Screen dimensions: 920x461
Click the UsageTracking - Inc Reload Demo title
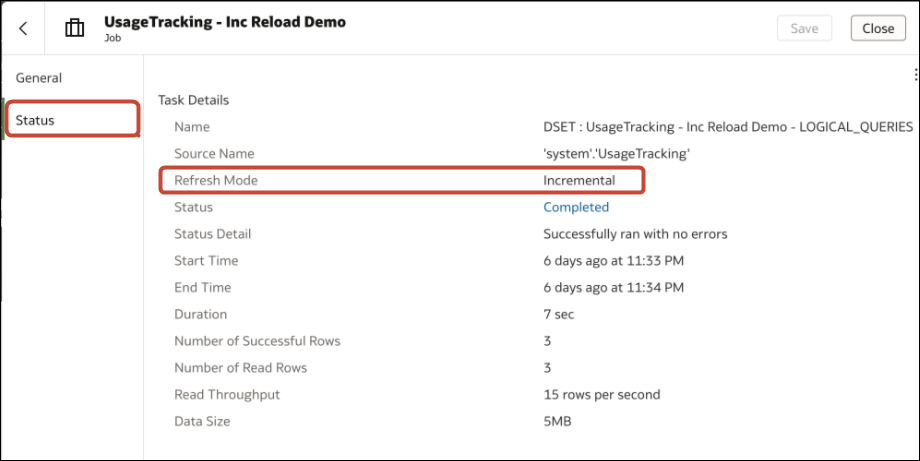pyautogui.click(x=225, y=21)
